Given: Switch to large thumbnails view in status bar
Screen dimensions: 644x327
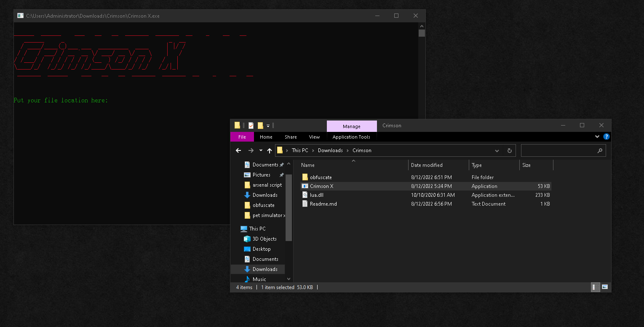Looking at the screenshot, I should pos(605,287).
